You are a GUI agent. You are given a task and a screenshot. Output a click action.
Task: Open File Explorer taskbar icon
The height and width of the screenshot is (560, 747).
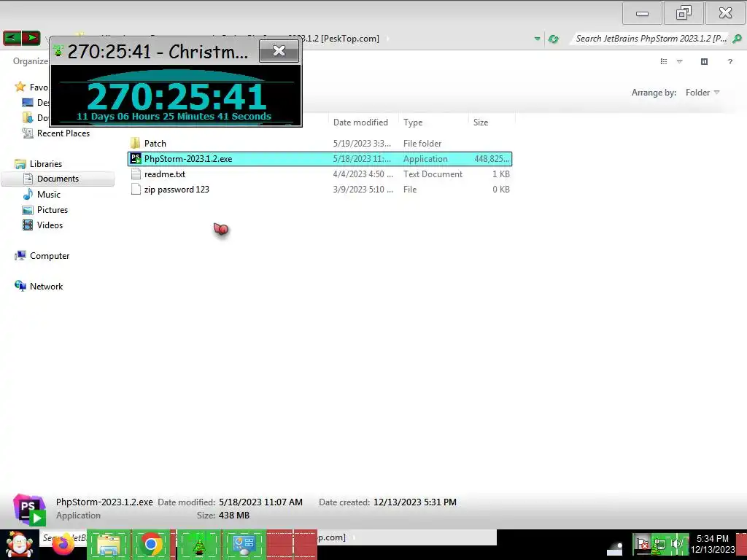pos(108,545)
